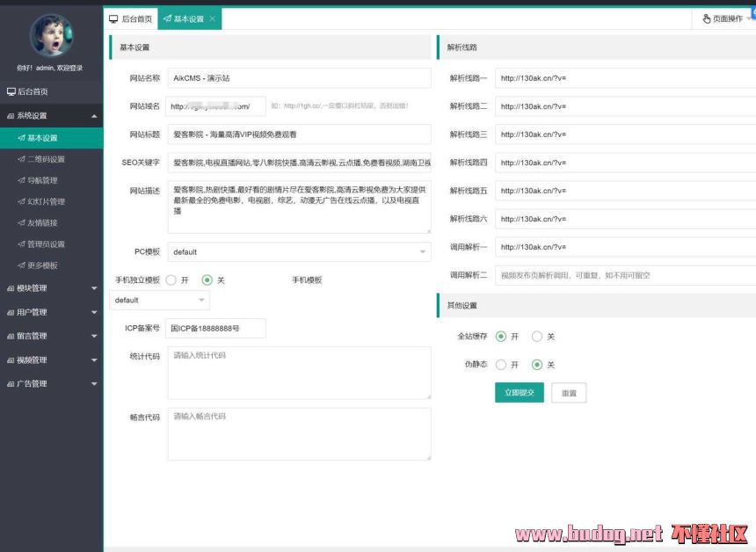This screenshot has height=552, width=756.
Task: Open the 手机模板 dropdown showing default
Action: [160, 300]
